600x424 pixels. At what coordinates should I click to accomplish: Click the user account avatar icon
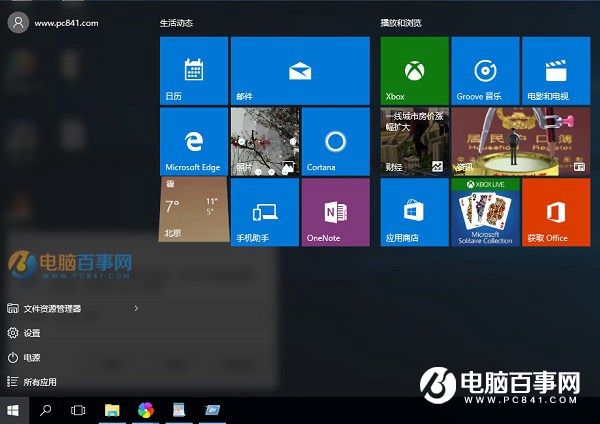pos(18,23)
